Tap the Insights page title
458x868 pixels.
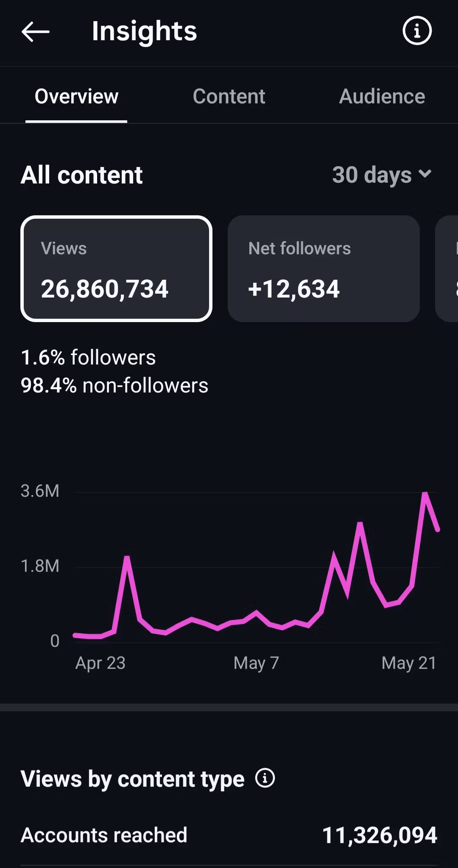(144, 31)
